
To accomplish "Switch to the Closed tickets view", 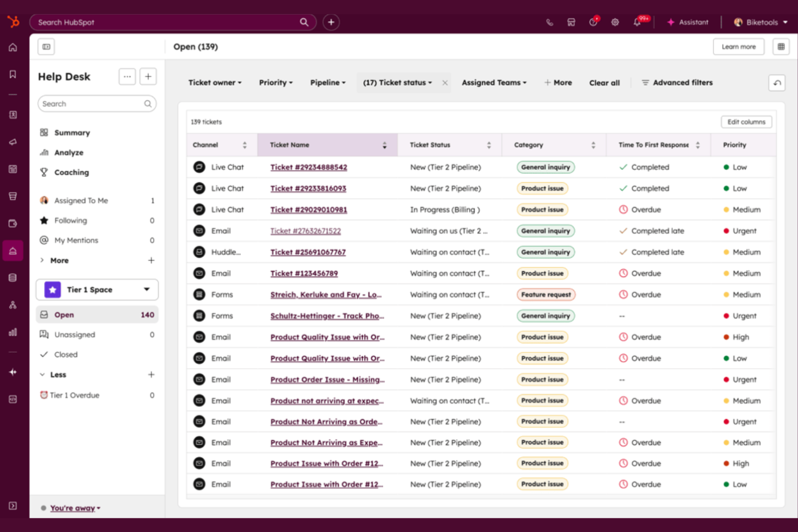I will coord(66,354).
